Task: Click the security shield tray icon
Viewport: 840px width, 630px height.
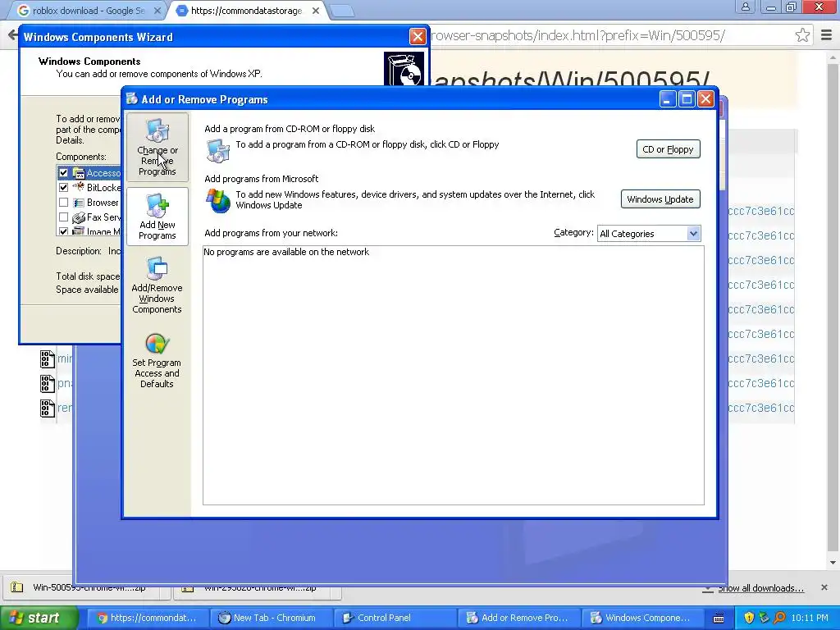Action: [x=749, y=618]
